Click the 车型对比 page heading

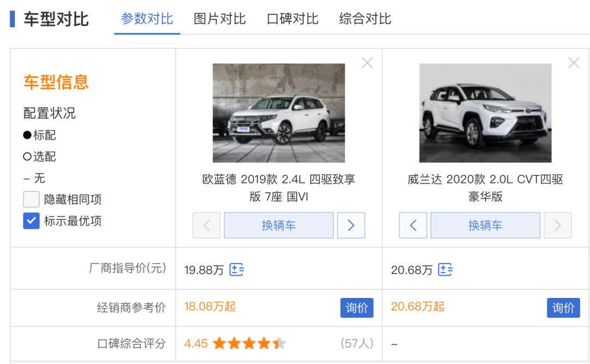coord(56,19)
